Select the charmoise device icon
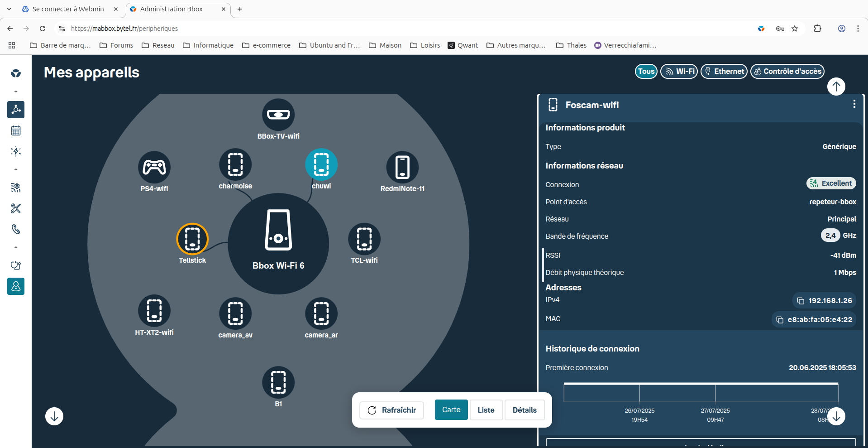 (235, 164)
